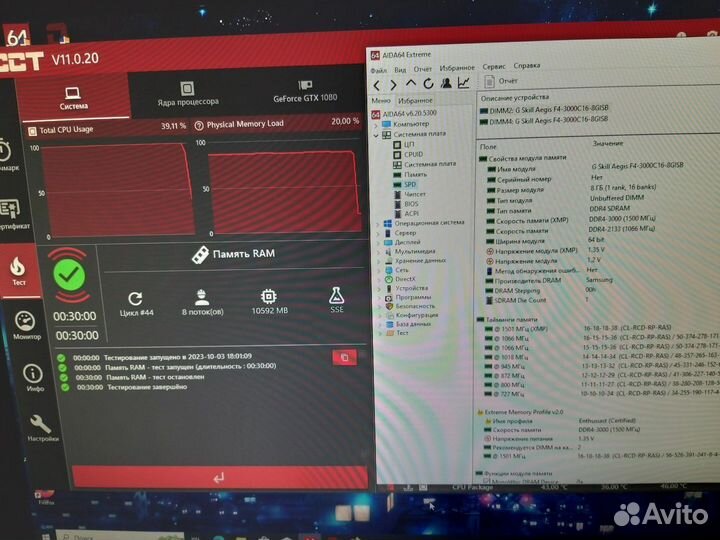Image resolution: width=720 pixels, height=540 pixels.
Task: Switch to Ядра процессора tab in OCCT
Action: 188,94
